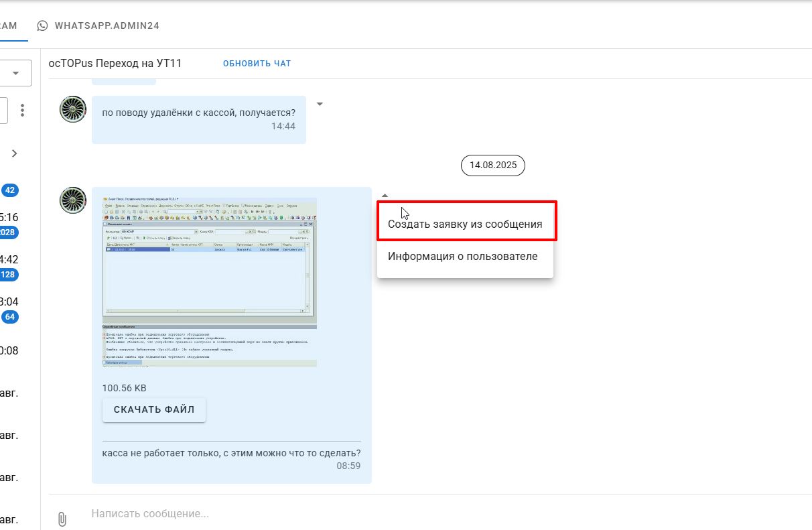Screen dimensions: 812x530
Task: Click sender avatar beside the 14:44 message
Action: (x=73, y=109)
